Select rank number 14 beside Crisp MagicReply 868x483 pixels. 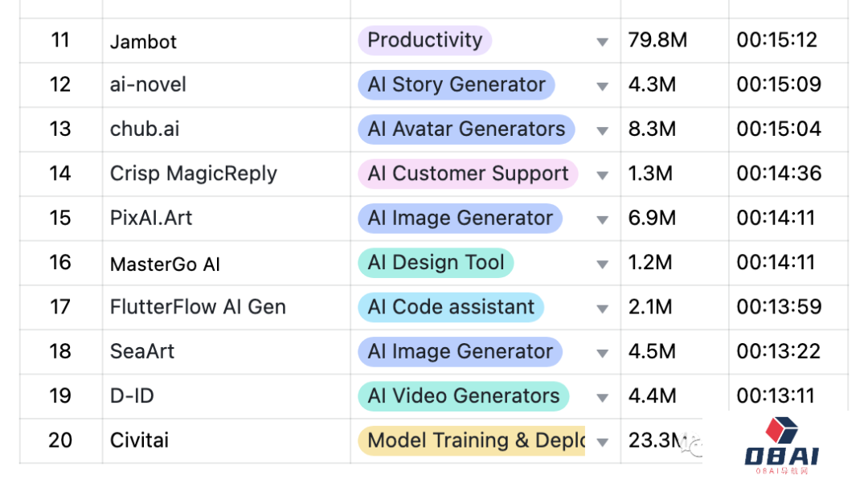click(x=60, y=174)
